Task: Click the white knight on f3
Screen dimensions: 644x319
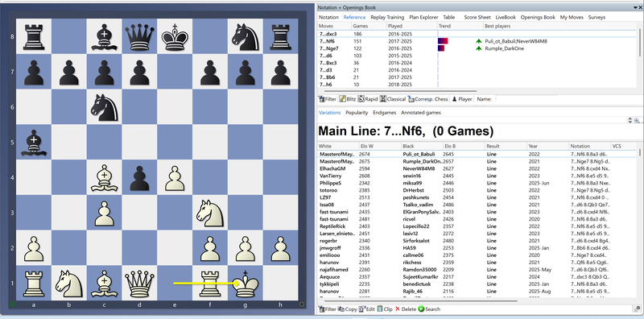Action: coord(210,213)
